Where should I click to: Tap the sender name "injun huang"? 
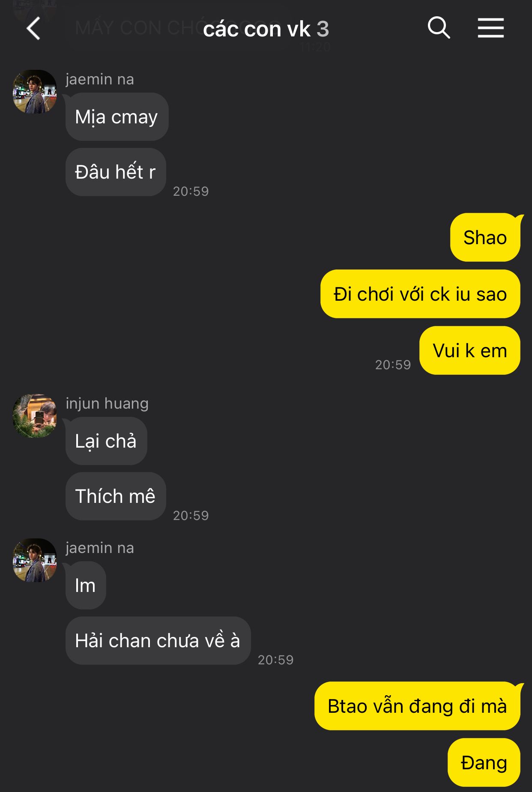click(x=107, y=403)
